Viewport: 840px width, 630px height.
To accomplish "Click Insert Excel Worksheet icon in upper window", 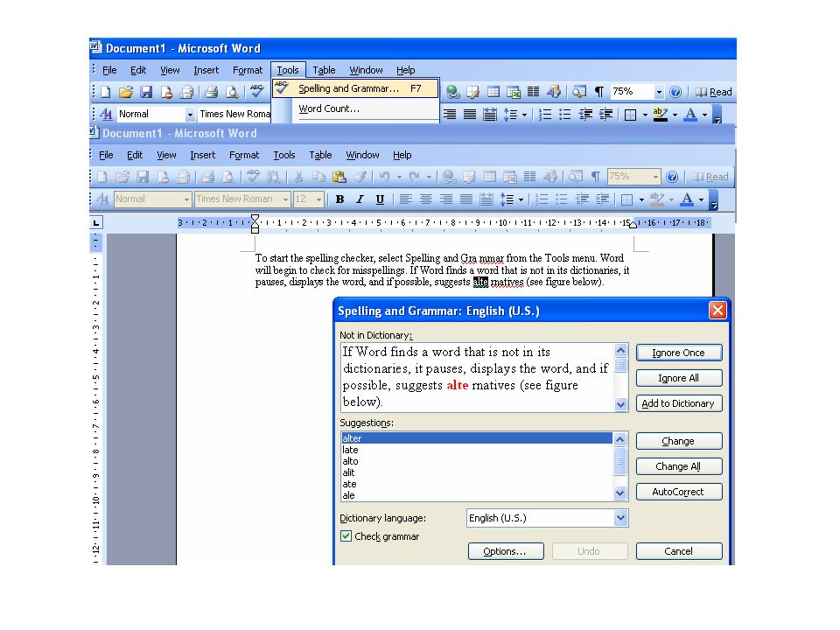I will [514, 92].
